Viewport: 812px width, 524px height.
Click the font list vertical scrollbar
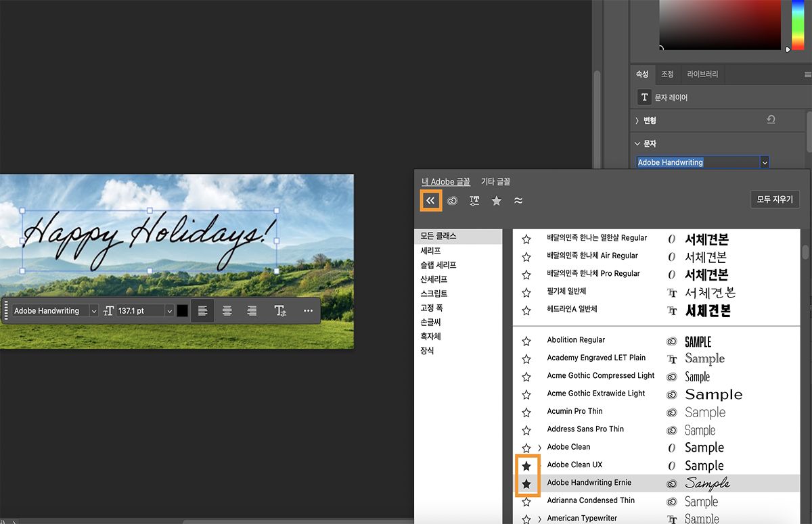coord(805,252)
